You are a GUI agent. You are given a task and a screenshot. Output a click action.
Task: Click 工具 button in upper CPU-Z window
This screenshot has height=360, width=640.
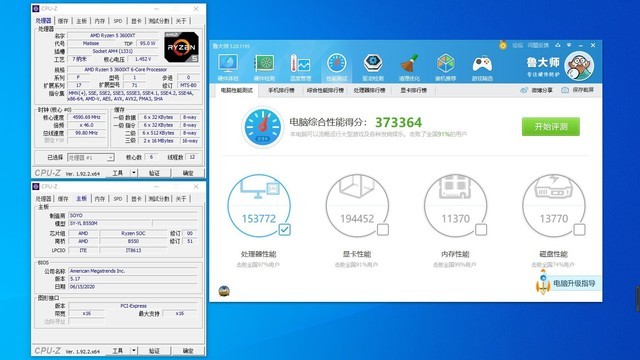118,173
